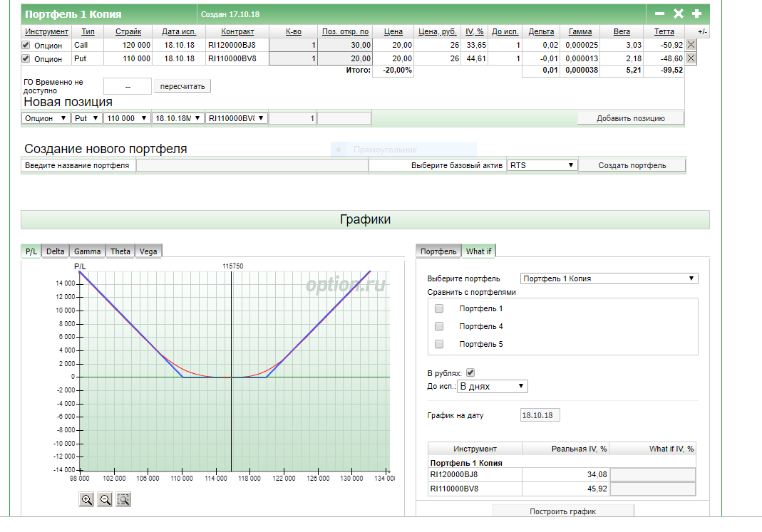Open the Портфель tab
This screenshot has width=762, height=532.
[x=438, y=251]
